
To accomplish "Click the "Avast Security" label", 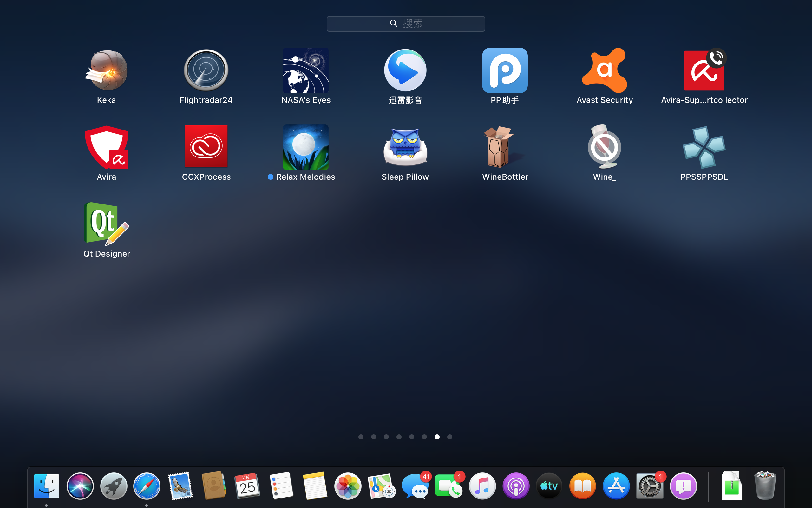I will click(605, 100).
